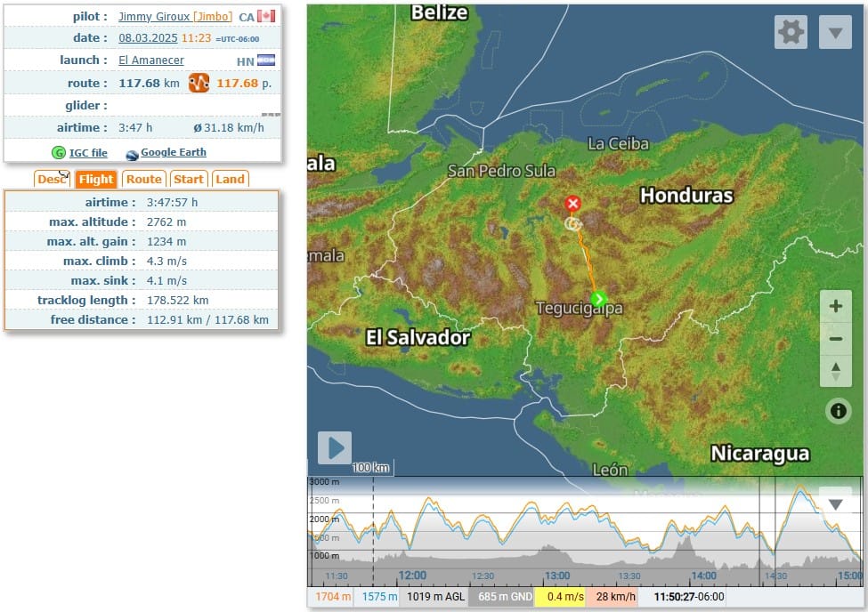Image resolution: width=868 pixels, height=612 pixels.
Task: Switch to the Route tab
Action: (x=143, y=179)
